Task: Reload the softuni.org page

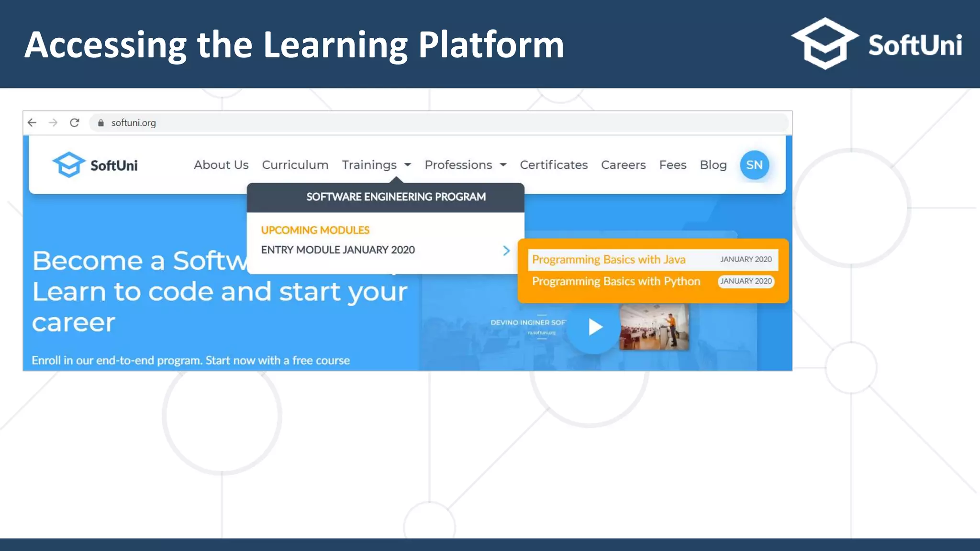Action: pyautogui.click(x=74, y=123)
